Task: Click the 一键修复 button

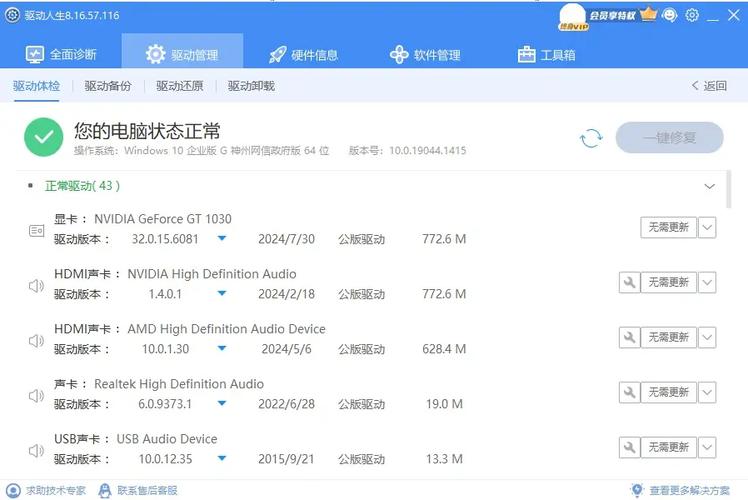Action: [669, 138]
